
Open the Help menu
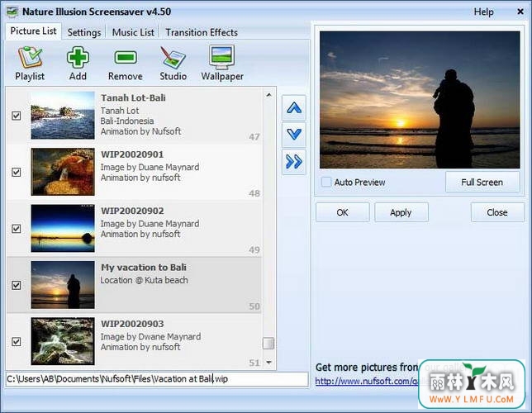pos(483,12)
